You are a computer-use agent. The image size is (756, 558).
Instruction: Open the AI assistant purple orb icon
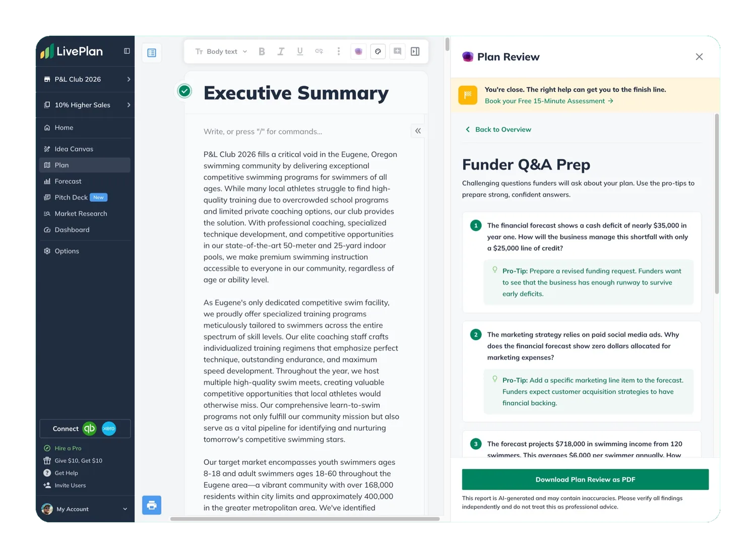click(358, 51)
